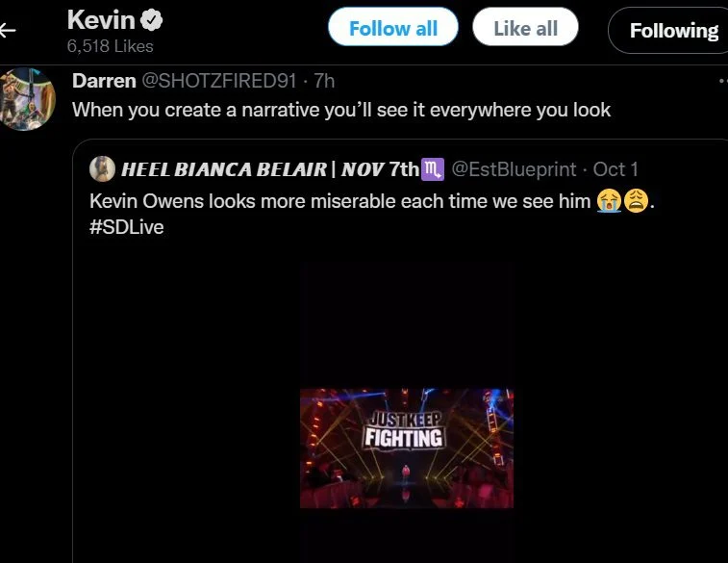Click the purple Scorpio emoji in the quoted name
The height and width of the screenshot is (563, 728).
(x=433, y=169)
